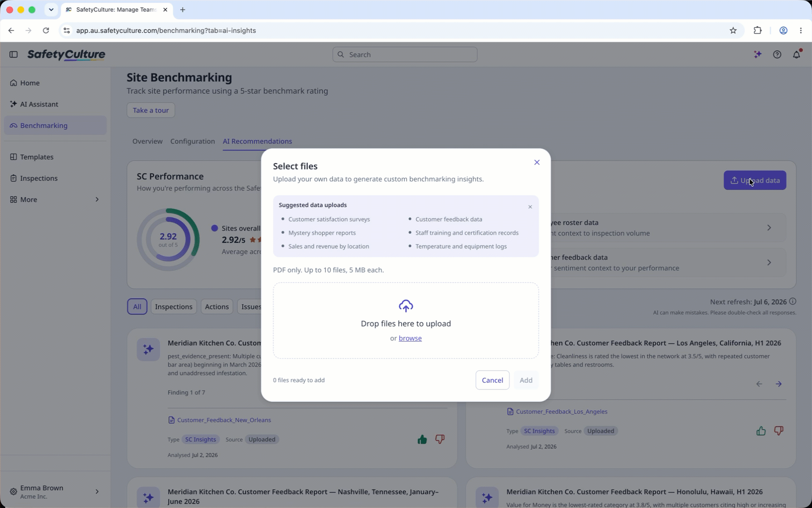Close the SafetyCulture browser tab
Image resolution: width=812 pixels, height=508 pixels.
(165, 10)
